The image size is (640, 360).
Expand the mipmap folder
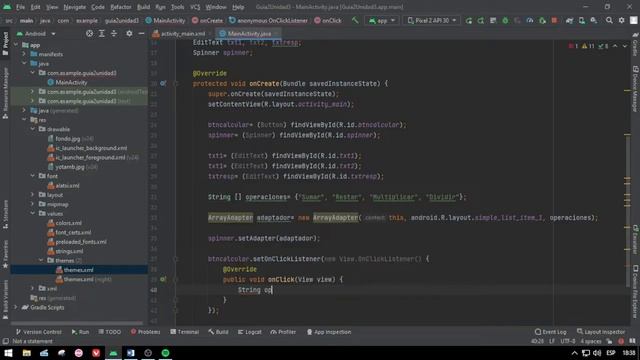pyautogui.click(x=33, y=204)
